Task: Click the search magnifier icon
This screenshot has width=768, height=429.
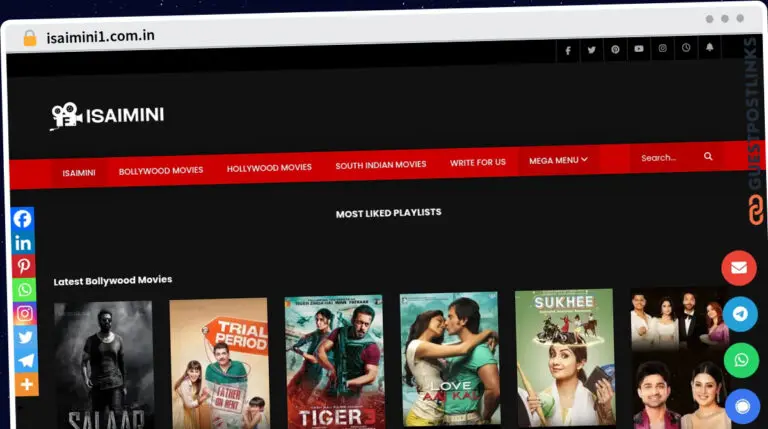Action: click(x=708, y=156)
